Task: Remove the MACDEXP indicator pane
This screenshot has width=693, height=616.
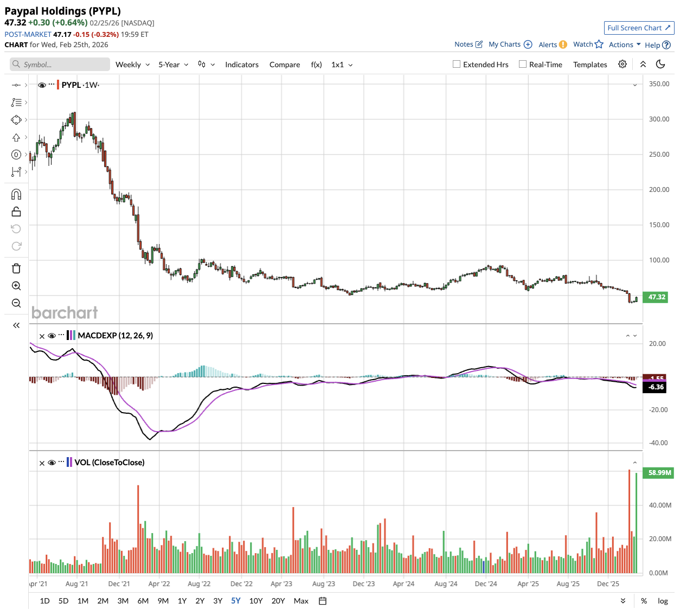Action: (x=42, y=336)
